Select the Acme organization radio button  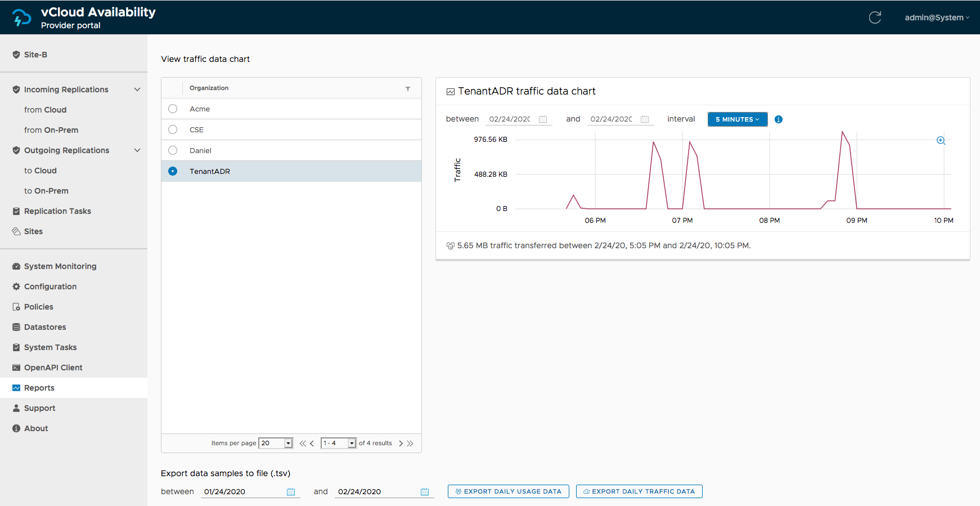173,109
